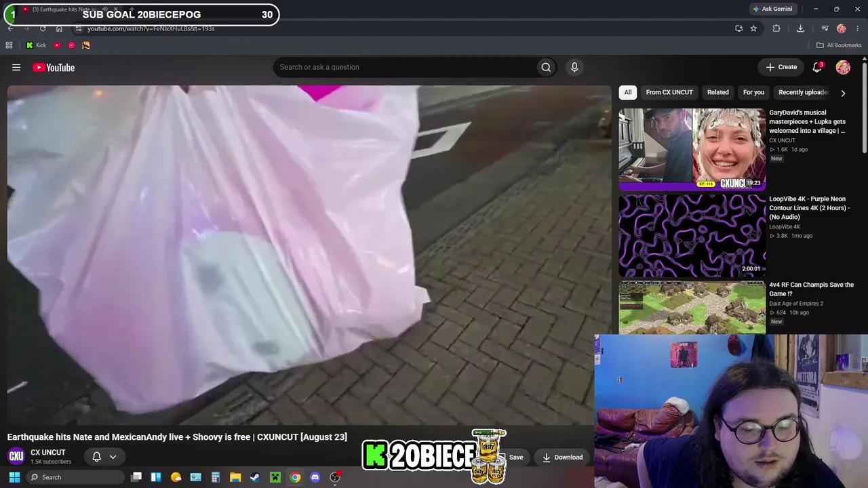868x488 pixels.
Task: Save the video to a playlist
Action: [516, 457]
